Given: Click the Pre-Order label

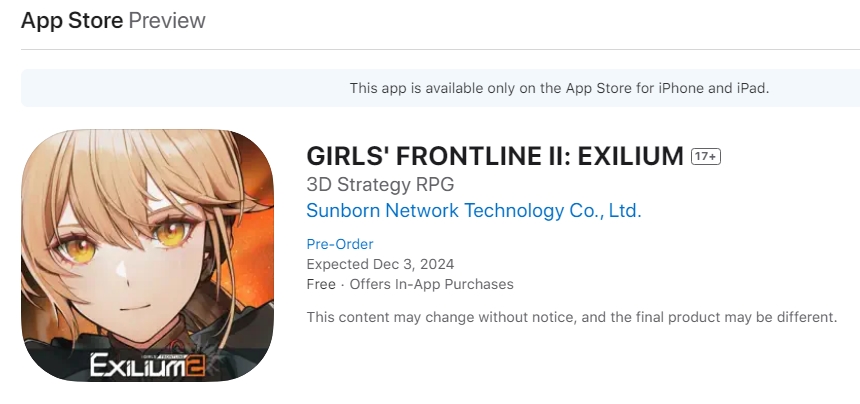Looking at the screenshot, I should point(339,244).
